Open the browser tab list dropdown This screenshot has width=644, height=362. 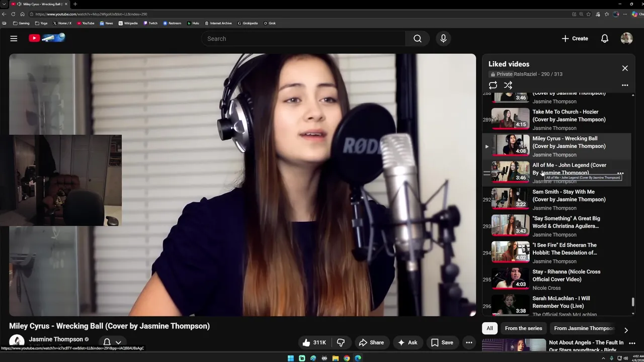[x=4, y=4]
